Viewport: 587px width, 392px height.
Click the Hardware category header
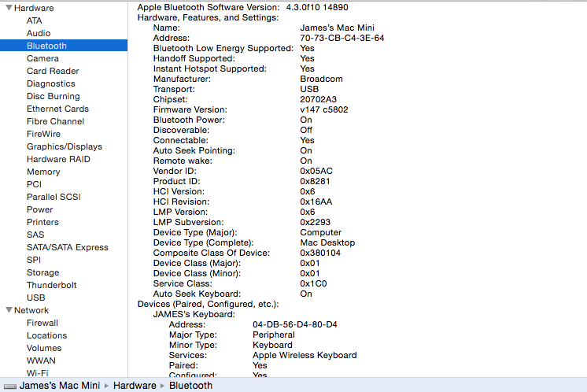34,8
